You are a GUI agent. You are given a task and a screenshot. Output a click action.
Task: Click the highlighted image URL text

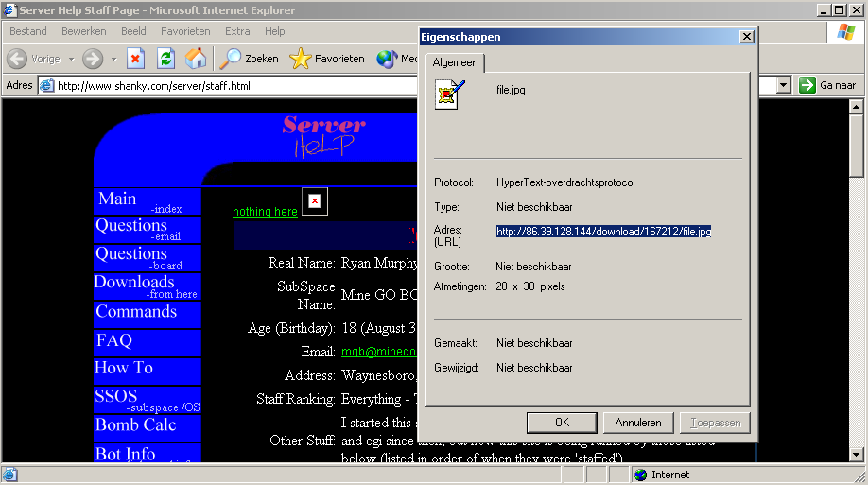coord(603,232)
